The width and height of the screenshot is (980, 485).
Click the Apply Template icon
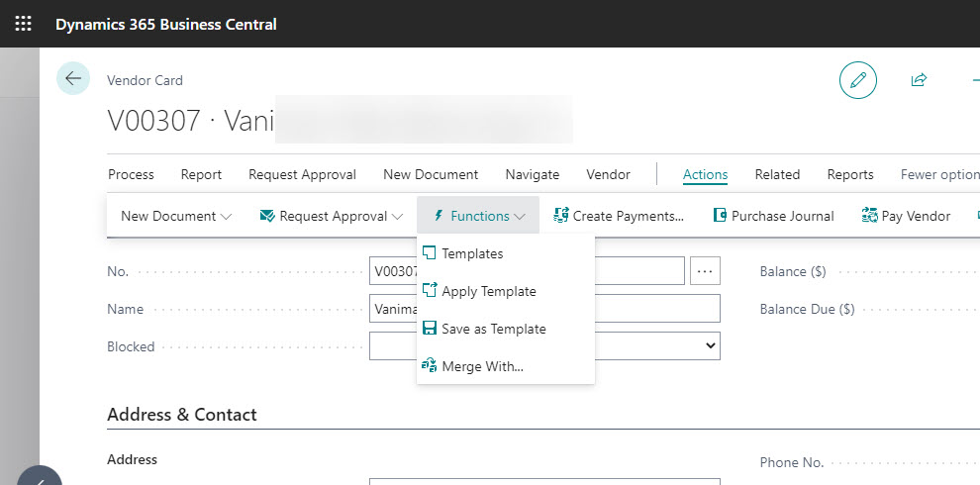pos(430,291)
